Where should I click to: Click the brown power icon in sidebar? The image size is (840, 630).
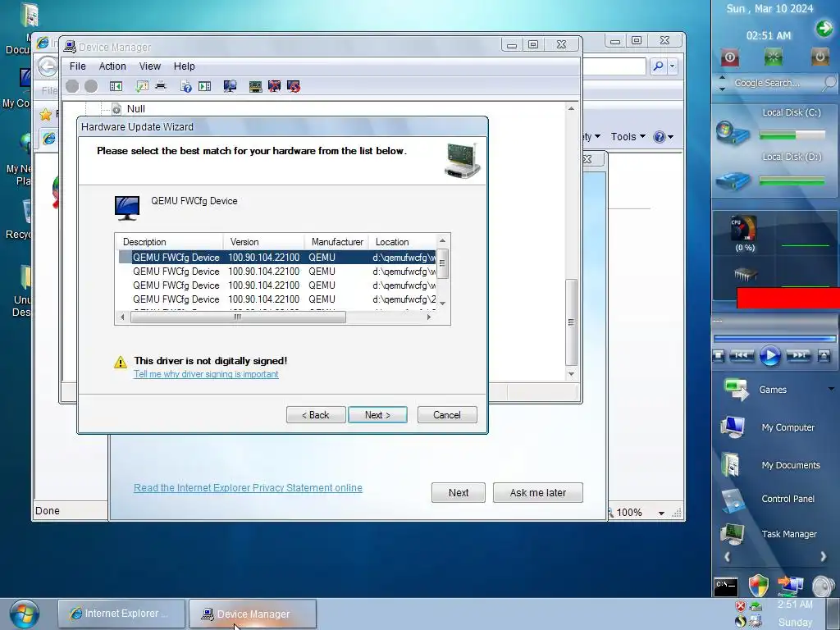[819, 57]
